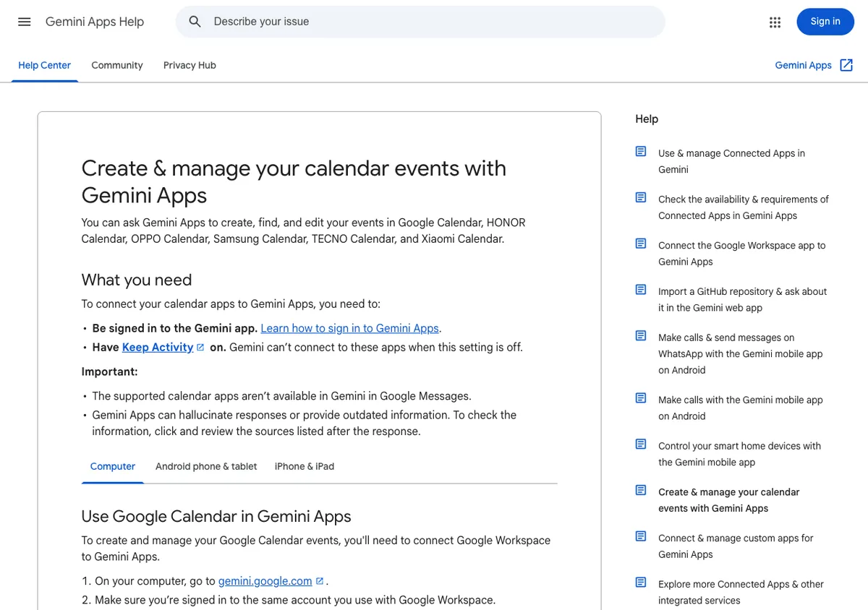Open the hamburger main menu

click(x=25, y=22)
